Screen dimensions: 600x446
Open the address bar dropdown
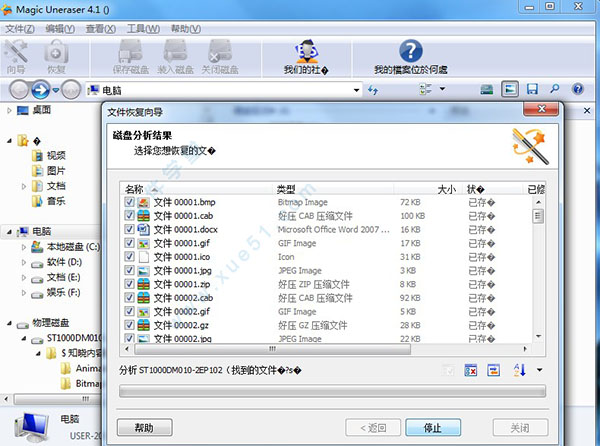356,90
